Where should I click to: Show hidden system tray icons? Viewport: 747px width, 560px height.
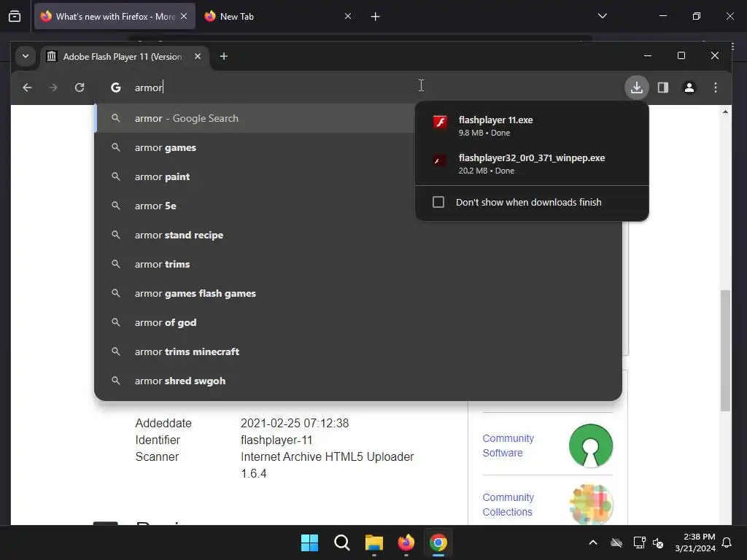click(x=593, y=542)
